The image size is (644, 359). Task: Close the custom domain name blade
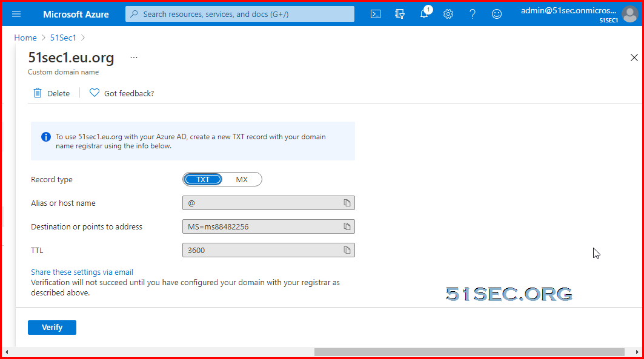pos(634,58)
